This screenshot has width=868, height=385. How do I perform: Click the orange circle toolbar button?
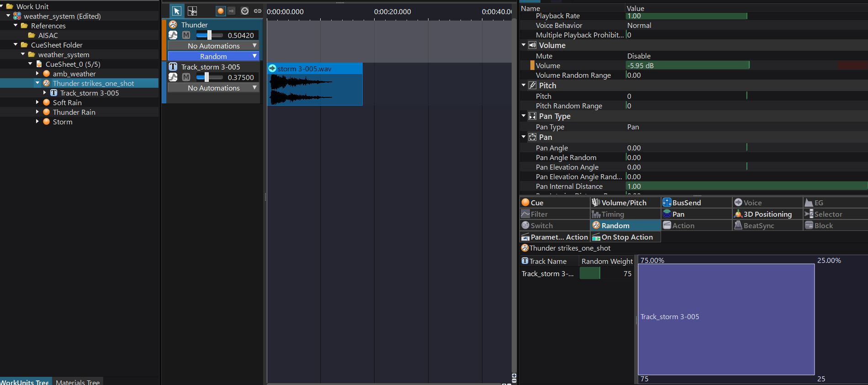coord(221,11)
